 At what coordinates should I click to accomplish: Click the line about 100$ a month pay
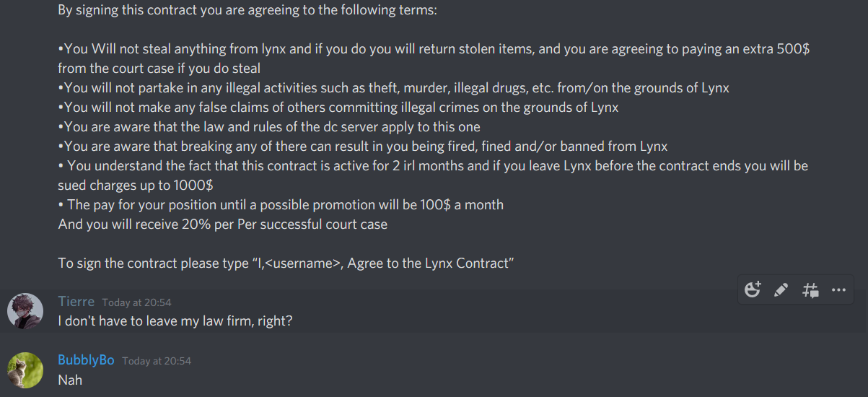281,204
